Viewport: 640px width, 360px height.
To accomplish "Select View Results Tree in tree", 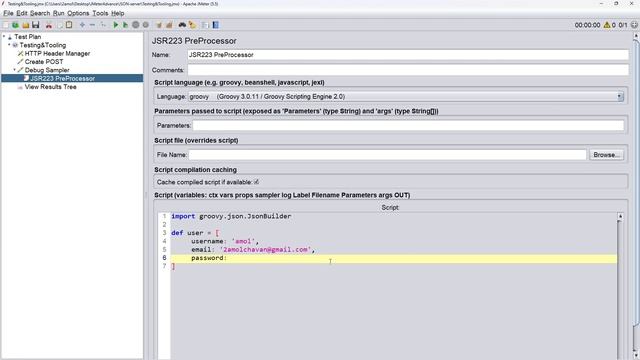I will (x=50, y=87).
